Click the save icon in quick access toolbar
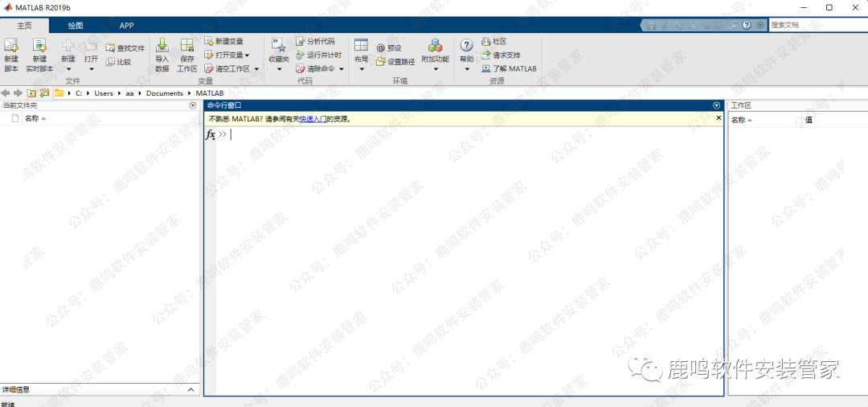This screenshot has width=868, height=407. coord(652,25)
